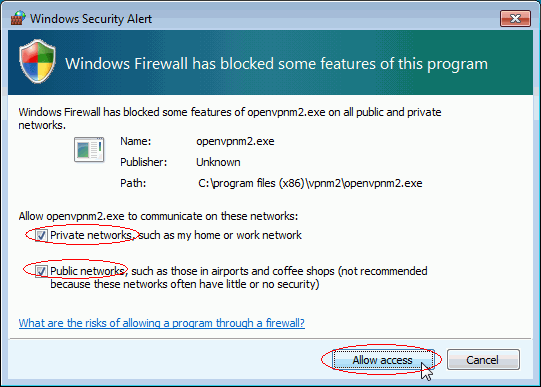The height and width of the screenshot is (387, 541).
Task: Click the 'Allow openvpnm2.exe to communicate' instruction text
Action: tap(158, 216)
